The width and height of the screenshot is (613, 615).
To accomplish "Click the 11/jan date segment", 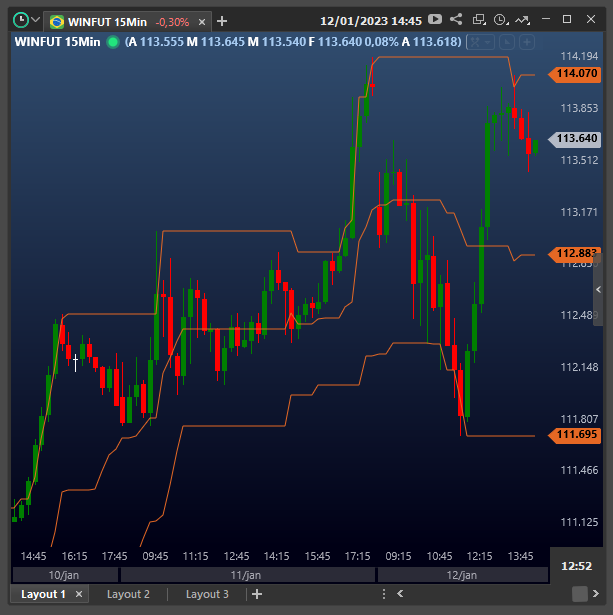I will coord(248,575).
